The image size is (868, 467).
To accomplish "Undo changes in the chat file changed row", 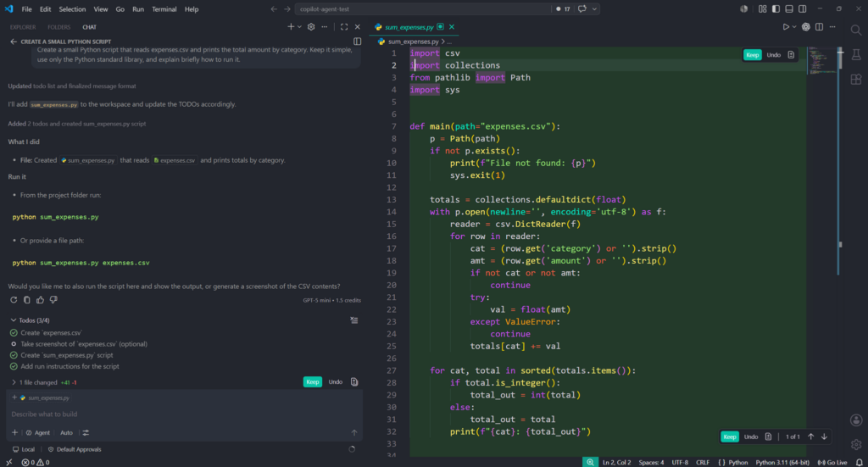I will click(336, 381).
